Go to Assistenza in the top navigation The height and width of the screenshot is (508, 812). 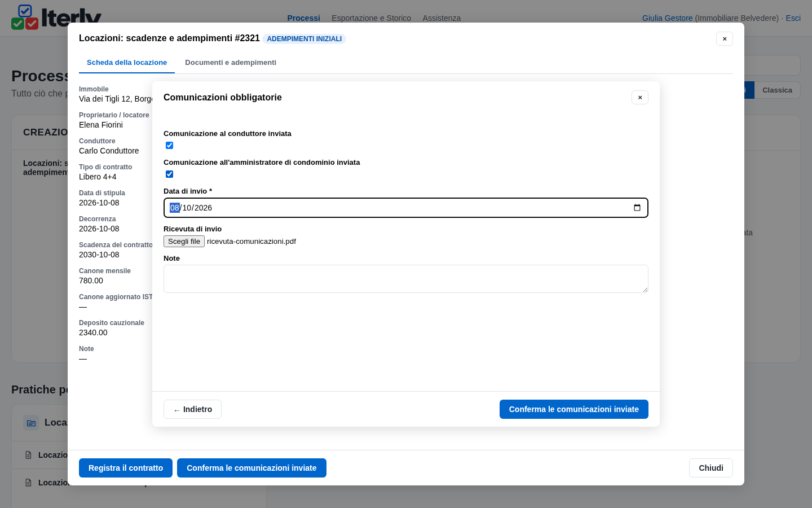click(442, 18)
